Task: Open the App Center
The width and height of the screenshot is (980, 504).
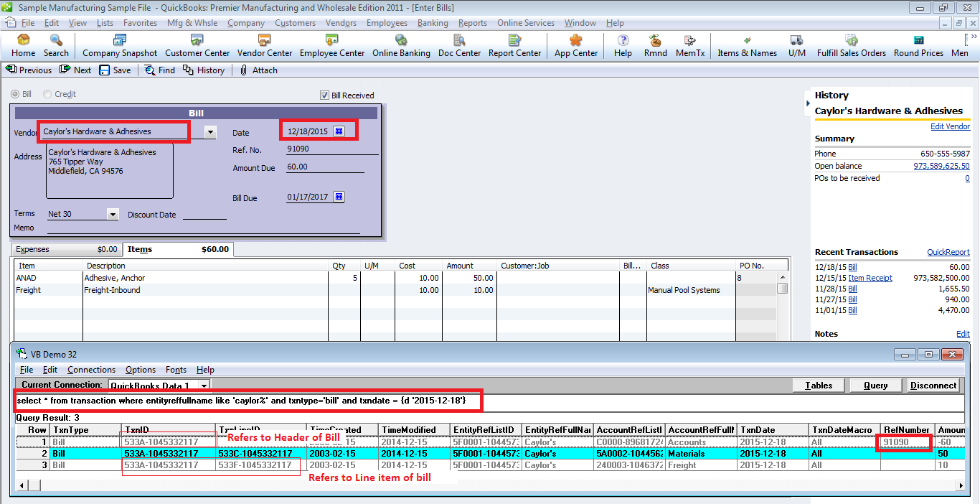Action: pyautogui.click(x=575, y=46)
